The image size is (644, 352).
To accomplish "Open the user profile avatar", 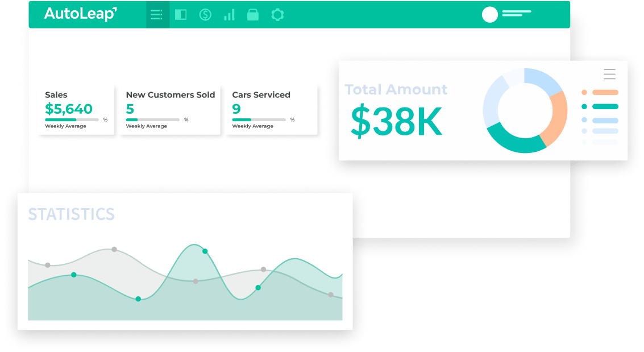I will pos(489,15).
